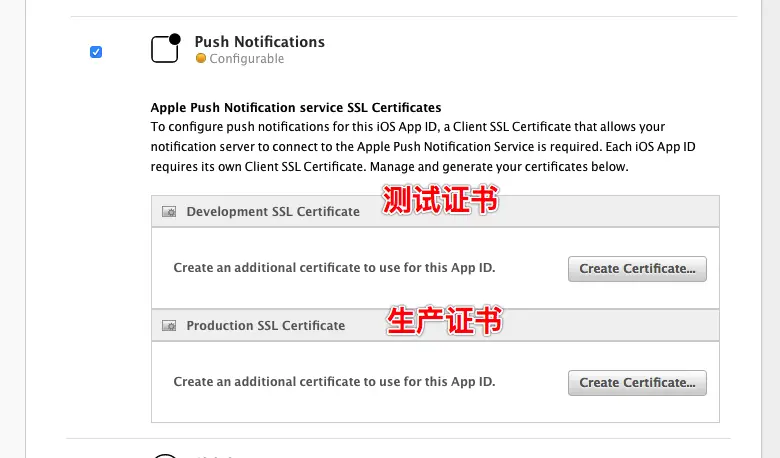Click the Push Notifications app badge icon
This screenshot has width=780, height=458.
[166, 48]
